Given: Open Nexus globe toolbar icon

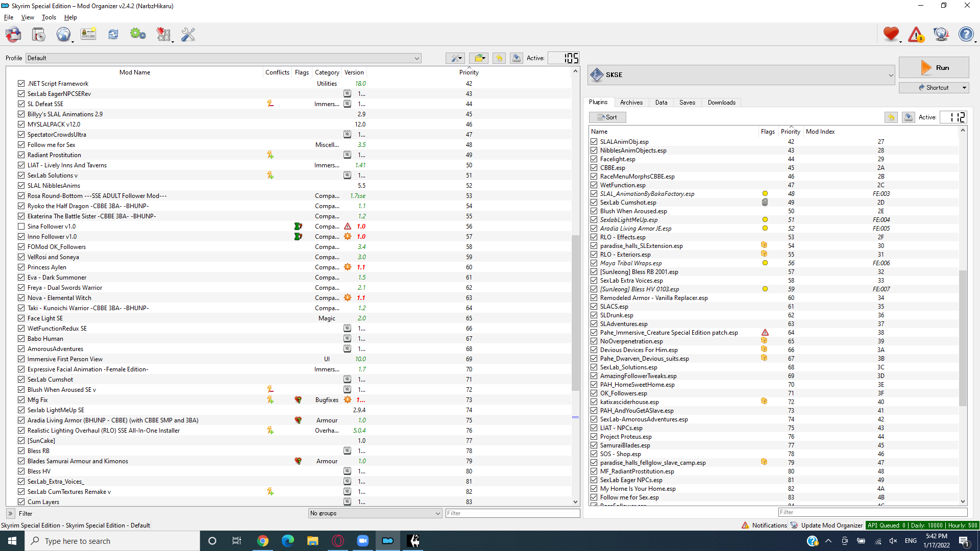Looking at the screenshot, I should 63,35.
